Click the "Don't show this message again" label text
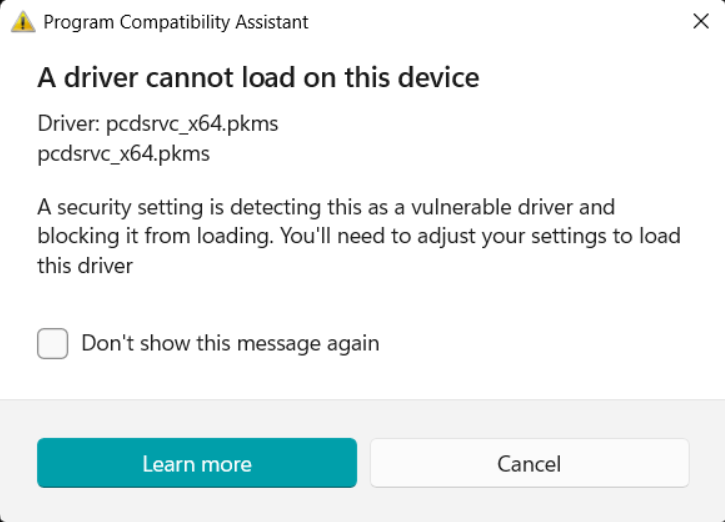 [x=230, y=344]
